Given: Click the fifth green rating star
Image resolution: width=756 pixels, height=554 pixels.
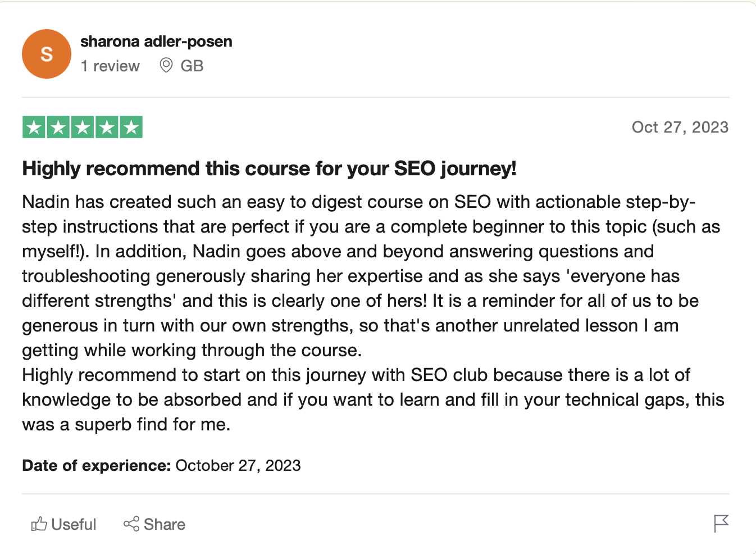Looking at the screenshot, I should 131,128.
